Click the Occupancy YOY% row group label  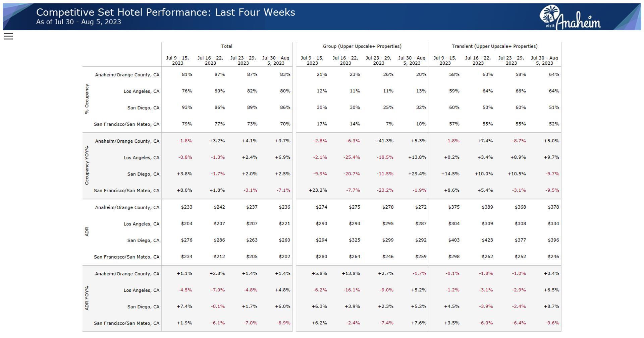pyautogui.click(x=87, y=165)
